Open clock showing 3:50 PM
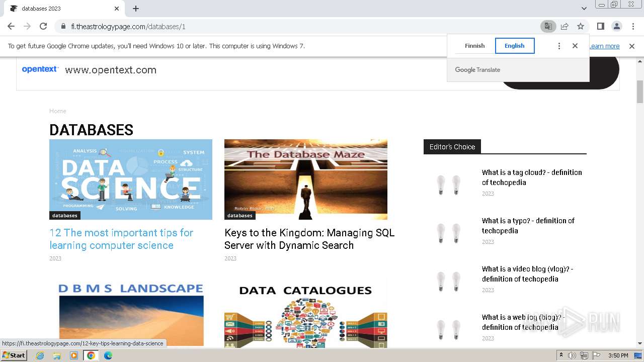 618,355
